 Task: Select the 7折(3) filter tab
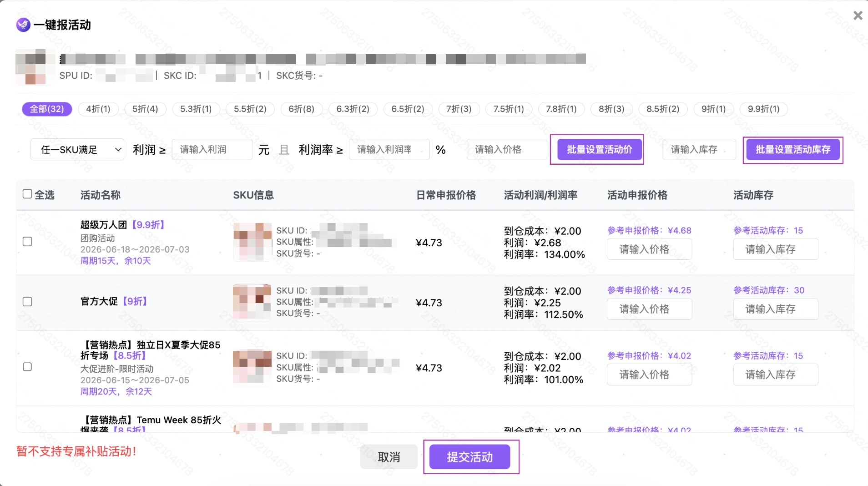[x=459, y=109]
